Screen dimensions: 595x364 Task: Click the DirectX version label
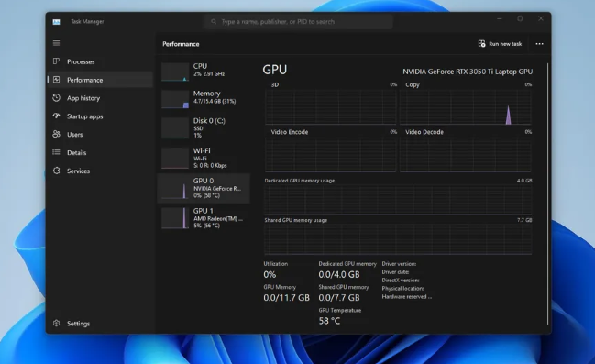[x=401, y=281]
